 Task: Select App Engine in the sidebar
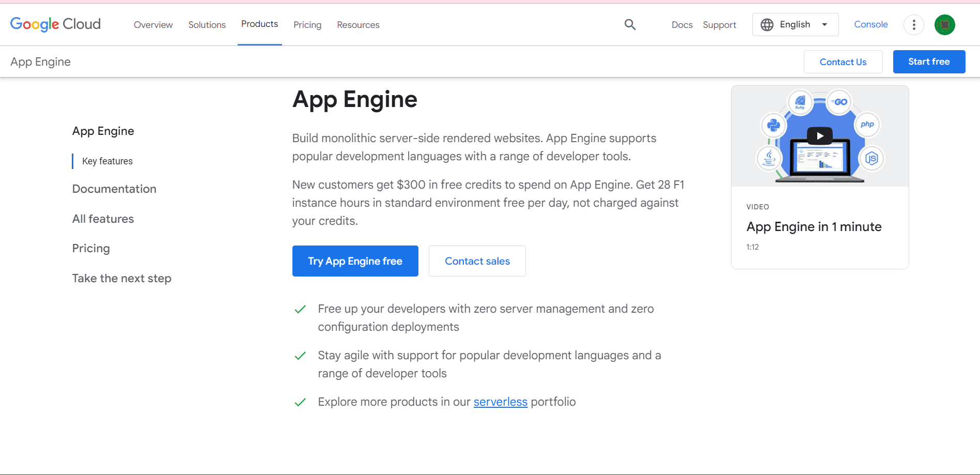(103, 131)
